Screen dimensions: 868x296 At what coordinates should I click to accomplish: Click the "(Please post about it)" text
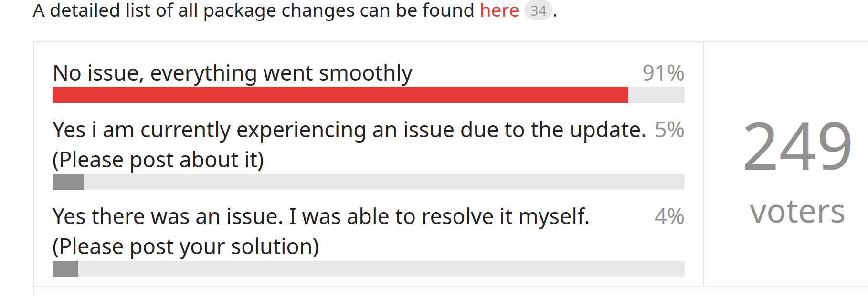click(159, 160)
